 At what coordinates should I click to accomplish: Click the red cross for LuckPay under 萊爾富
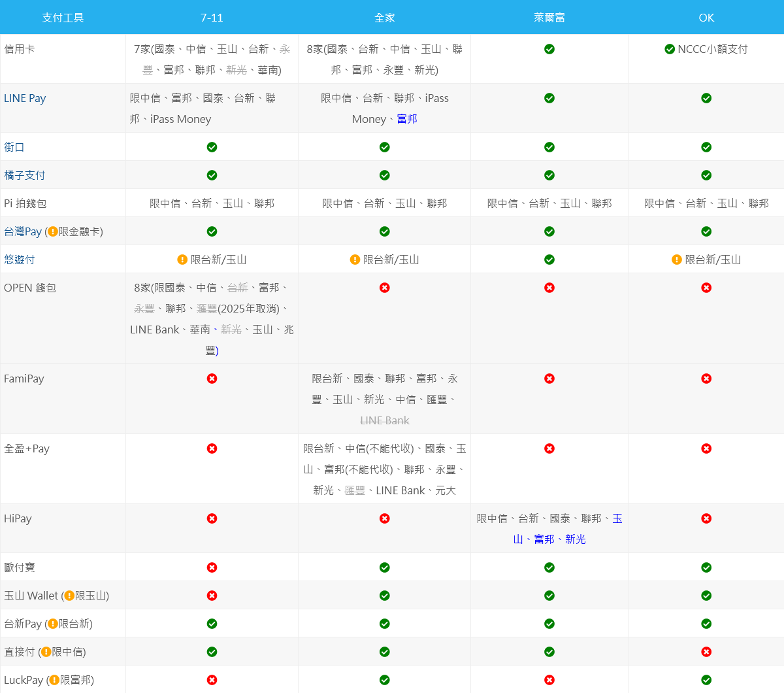pyautogui.click(x=549, y=680)
